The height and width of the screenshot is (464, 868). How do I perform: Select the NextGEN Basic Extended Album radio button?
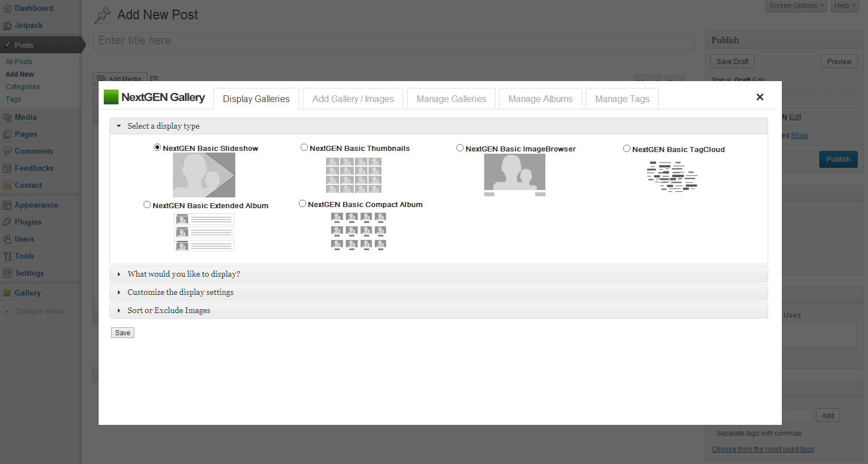[147, 205]
